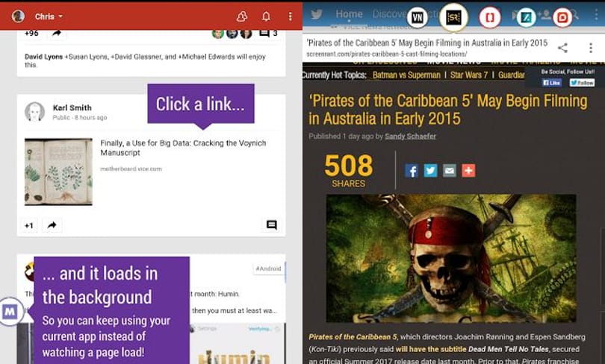Viewport: 605px width, 364px height.
Task: Open Dead Men Tell No Tales link
Action: [508, 349]
